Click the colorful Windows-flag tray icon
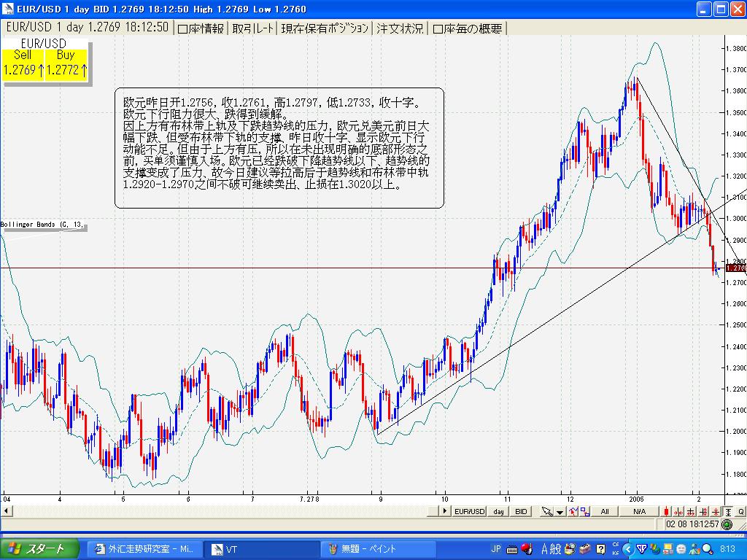 656,548
